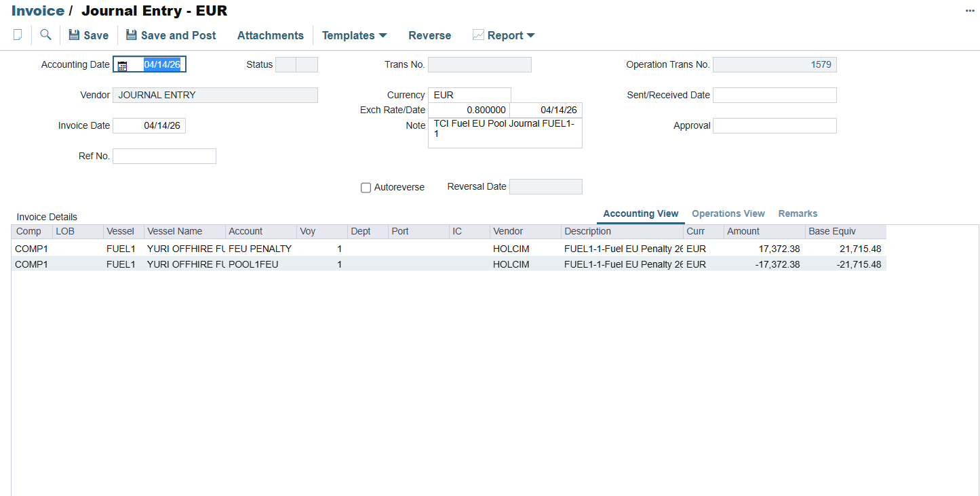Click the new document icon
Screen dimensions: 980x496
(18, 35)
